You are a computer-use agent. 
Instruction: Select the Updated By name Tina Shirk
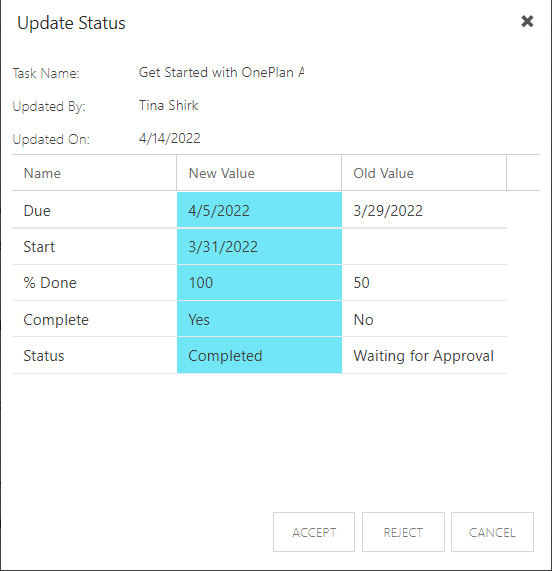point(169,105)
